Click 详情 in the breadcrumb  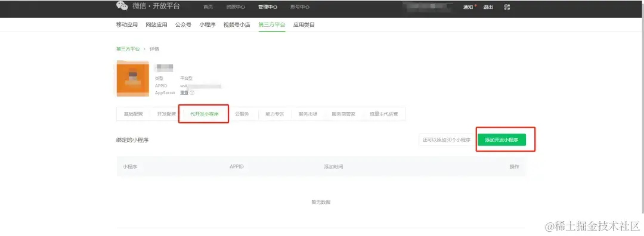(x=154, y=49)
